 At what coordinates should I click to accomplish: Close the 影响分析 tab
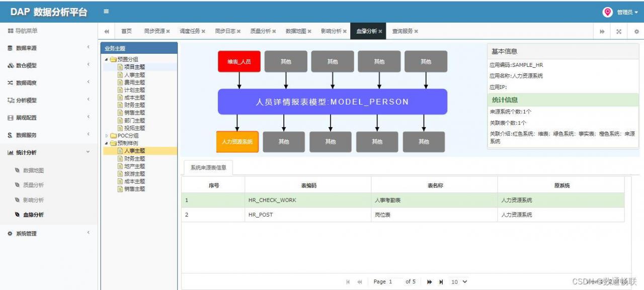click(345, 31)
